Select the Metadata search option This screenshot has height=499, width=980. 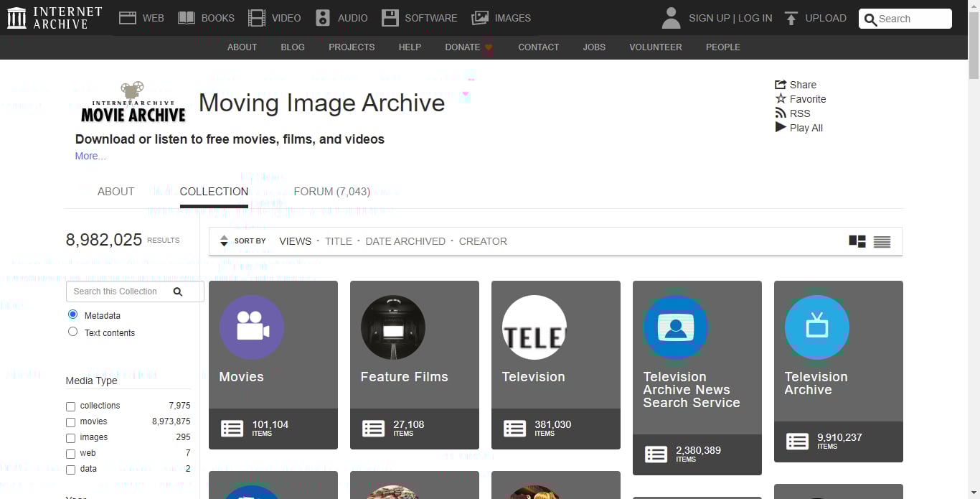tap(72, 314)
